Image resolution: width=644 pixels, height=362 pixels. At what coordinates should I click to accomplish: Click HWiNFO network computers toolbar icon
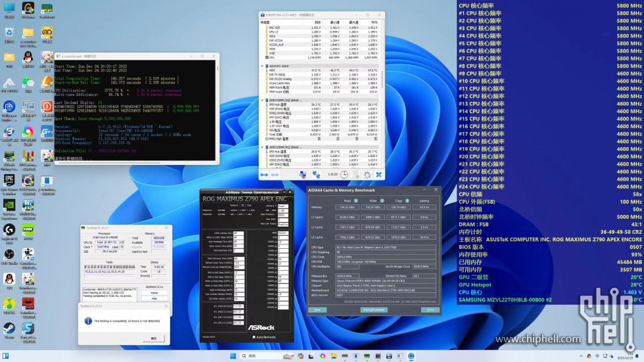316,175
